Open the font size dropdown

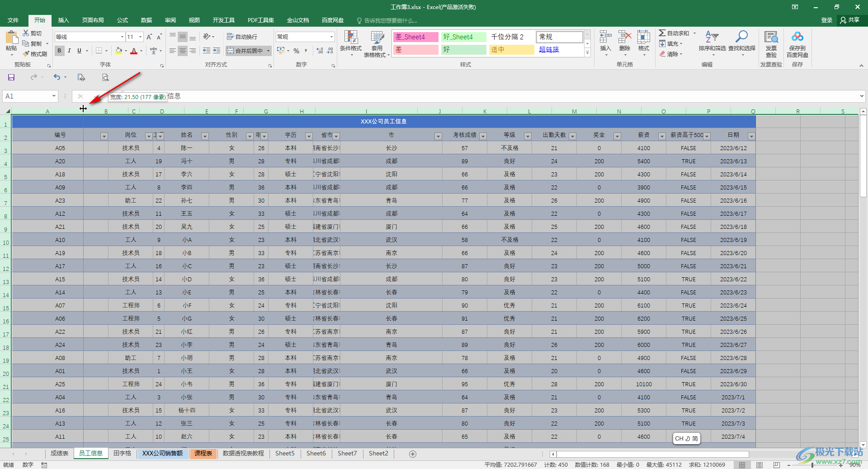point(141,37)
